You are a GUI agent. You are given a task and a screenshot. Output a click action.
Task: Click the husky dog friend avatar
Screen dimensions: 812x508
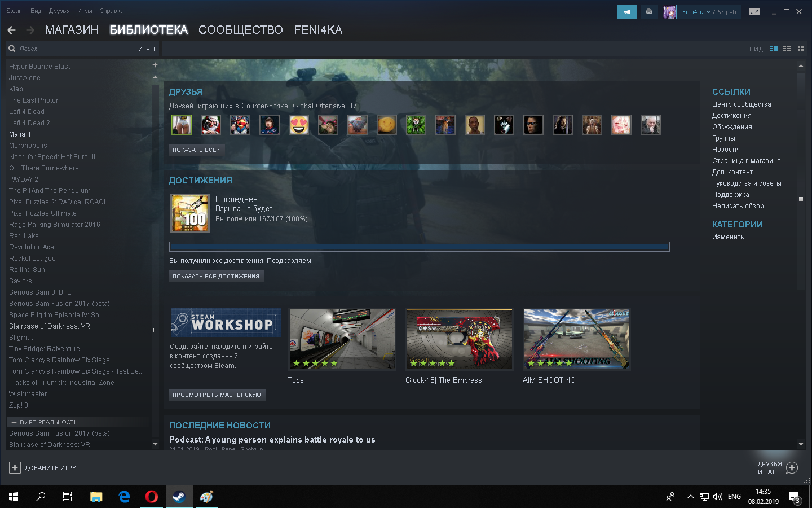tap(504, 125)
